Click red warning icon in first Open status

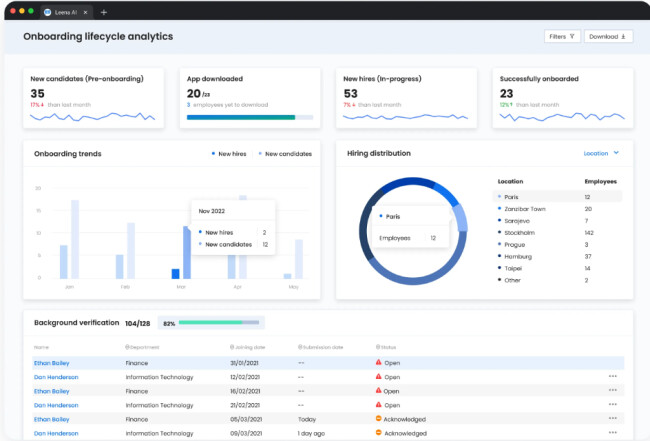coord(379,363)
